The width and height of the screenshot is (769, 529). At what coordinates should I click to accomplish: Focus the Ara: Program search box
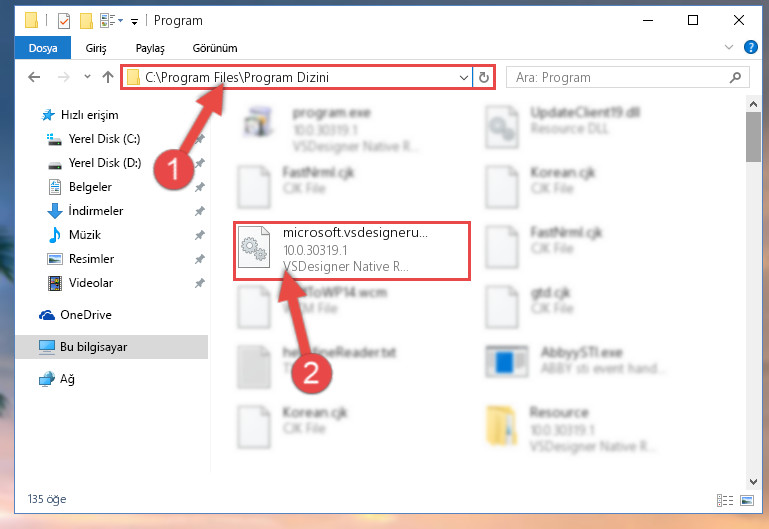coord(627,77)
